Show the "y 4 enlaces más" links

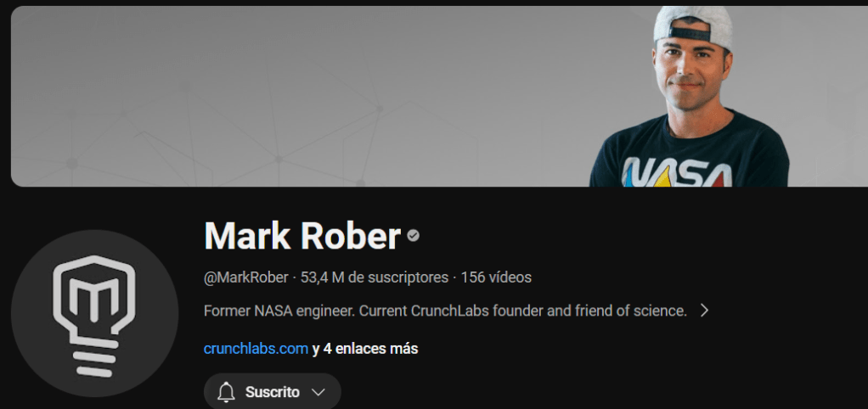click(365, 349)
